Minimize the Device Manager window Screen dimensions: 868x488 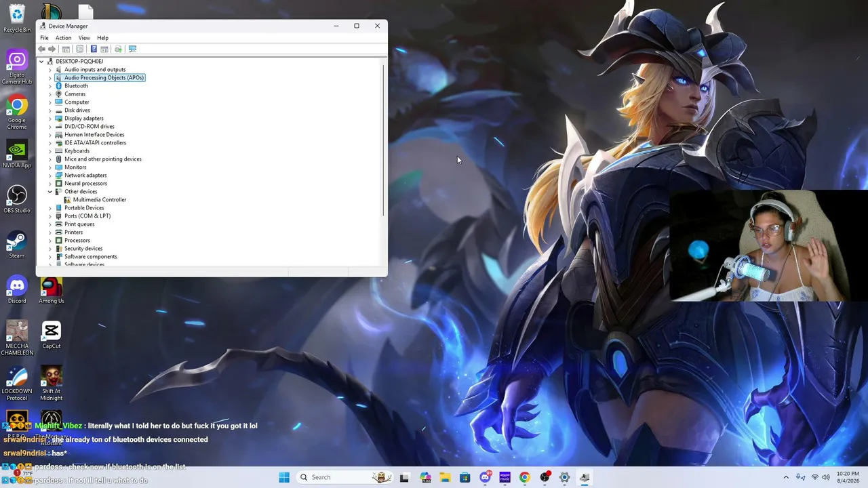(336, 26)
